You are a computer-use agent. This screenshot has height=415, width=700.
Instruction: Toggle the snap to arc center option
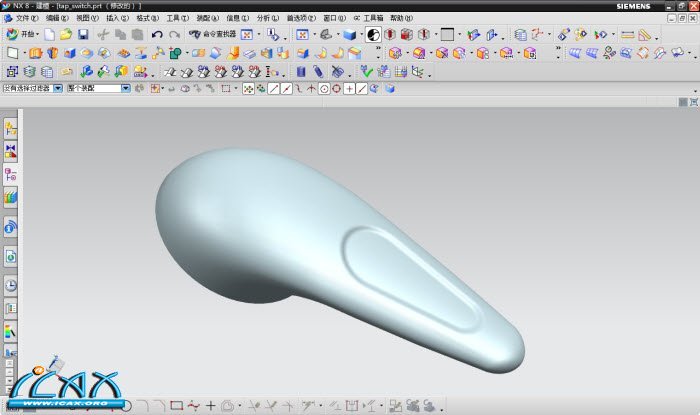(x=324, y=88)
